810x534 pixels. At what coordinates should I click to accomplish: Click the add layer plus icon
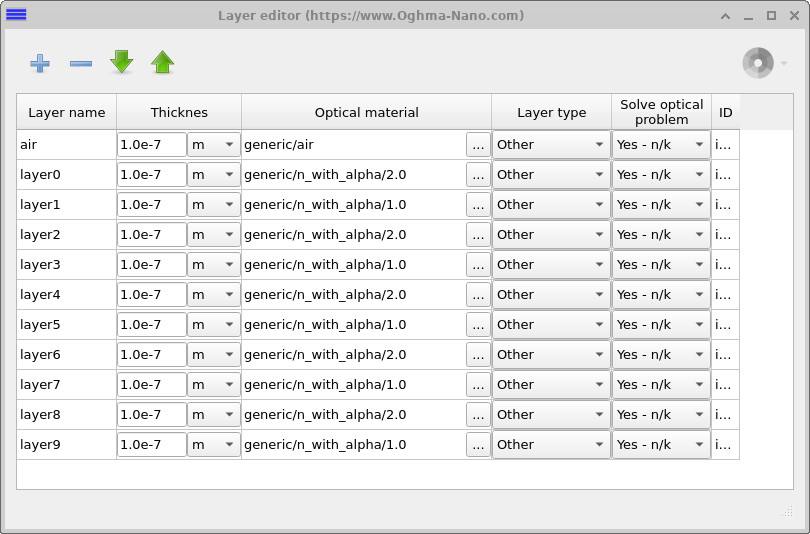pyautogui.click(x=40, y=63)
